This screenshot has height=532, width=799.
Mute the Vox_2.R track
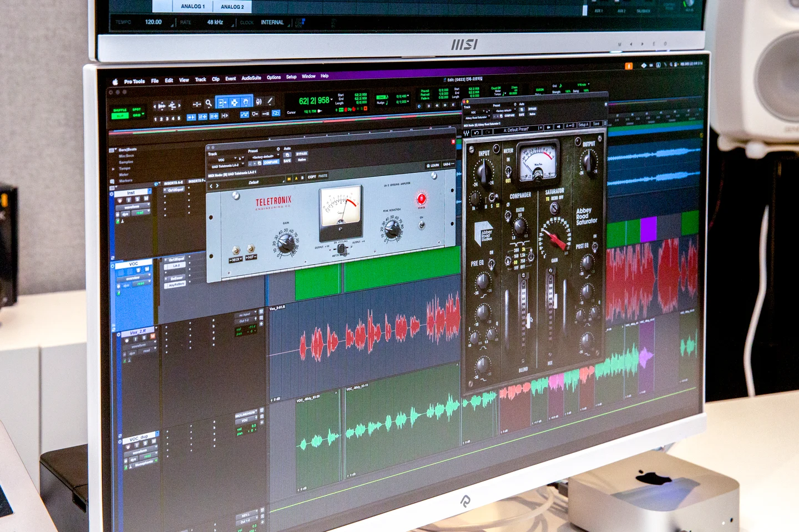click(x=153, y=336)
